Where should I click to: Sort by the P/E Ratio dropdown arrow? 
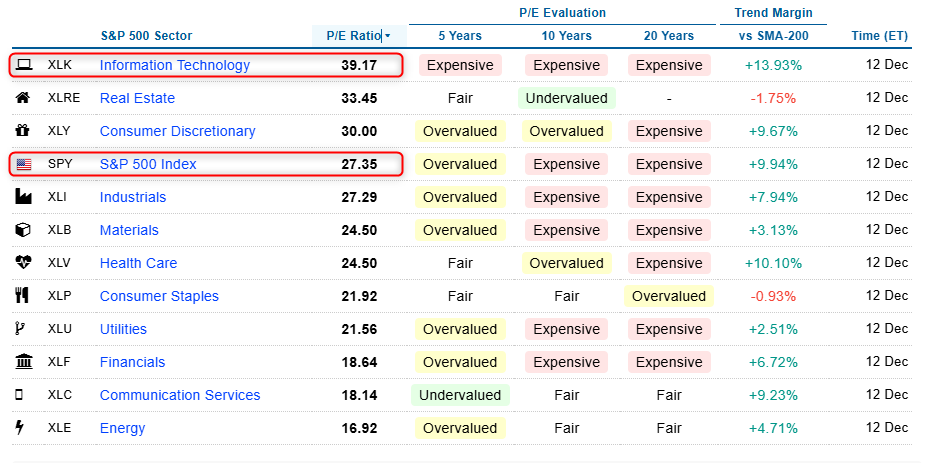388,36
